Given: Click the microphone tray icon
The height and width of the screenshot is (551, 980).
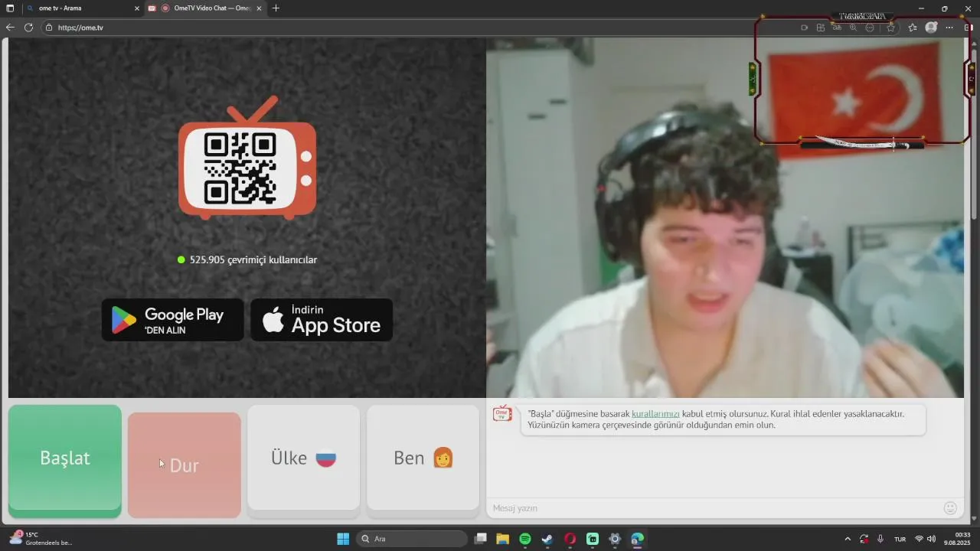Looking at the screenshot, I should 880,539.
